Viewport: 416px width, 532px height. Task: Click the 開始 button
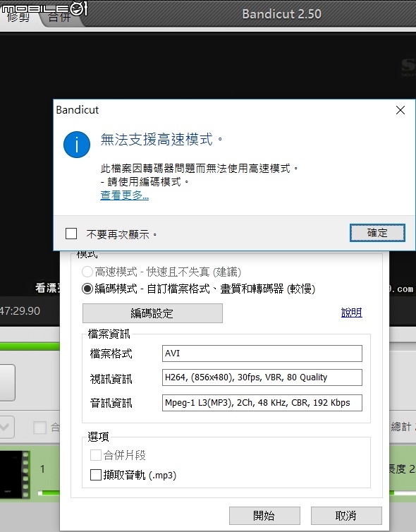pos(264,516)
